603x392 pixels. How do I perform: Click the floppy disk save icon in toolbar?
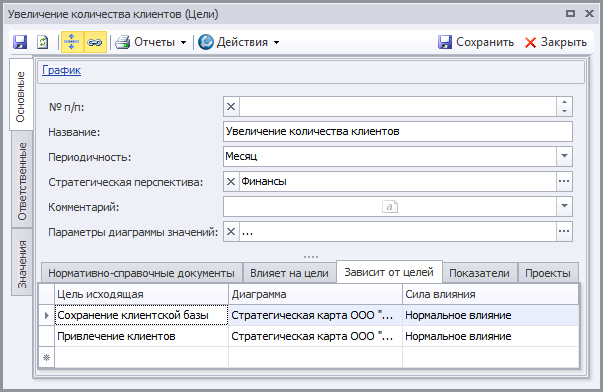pyautogui.click(x=20, y=42)
